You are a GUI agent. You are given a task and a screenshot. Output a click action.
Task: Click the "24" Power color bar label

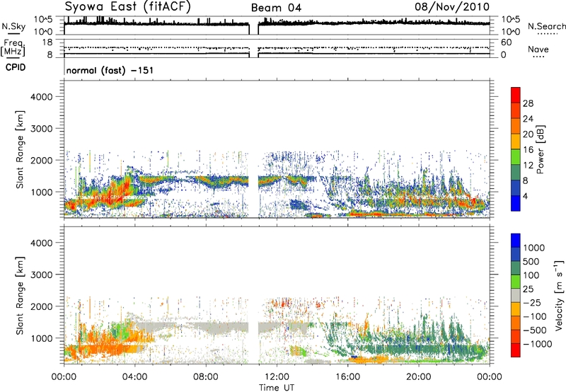528,119
